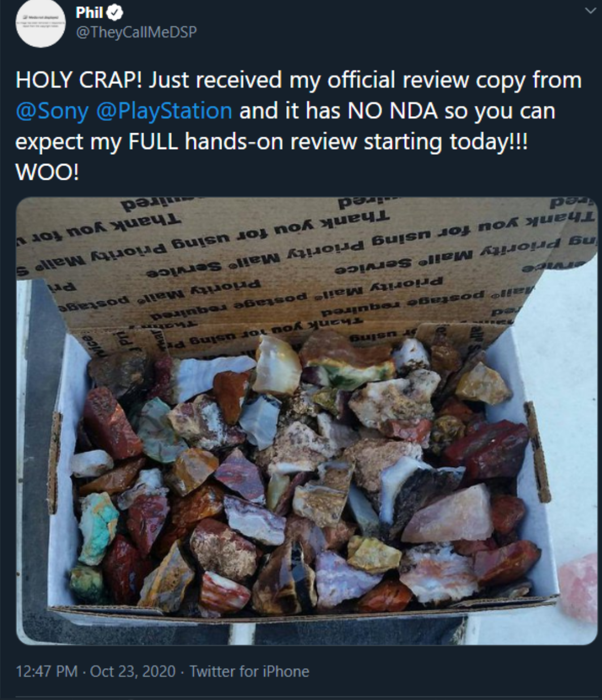Open the display name Phil
Image resolution: width=602 pixels, height=700 pixels.
click(90, 11)
